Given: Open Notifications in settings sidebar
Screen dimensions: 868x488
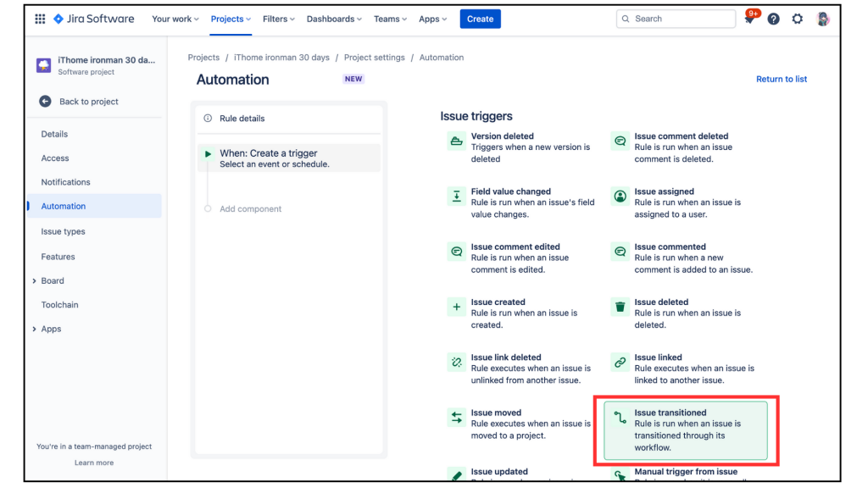Looking at the screenshot, I should pyautogui.click(x=65, y=182).
